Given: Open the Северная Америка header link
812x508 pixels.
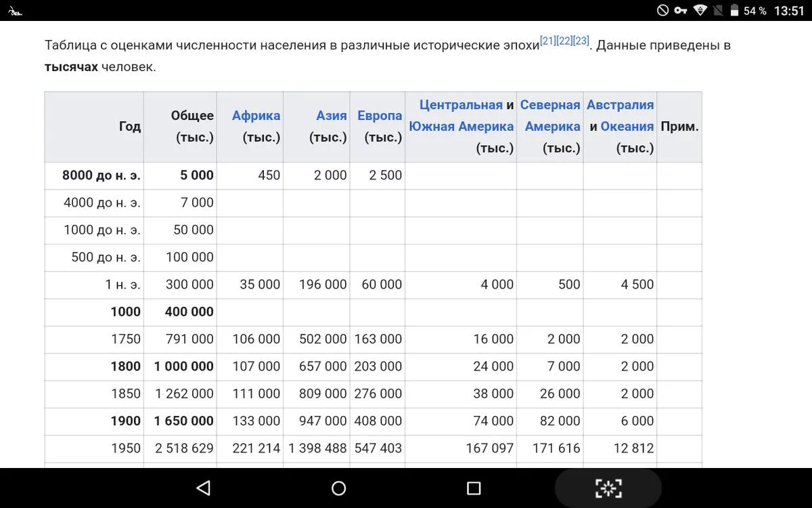Looking at the screenshot, I should [550, 116].
